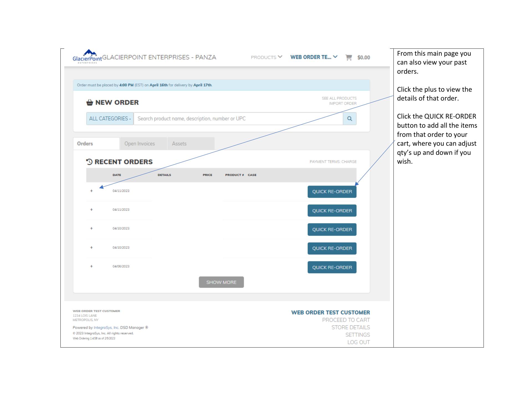Expand the 04/06/2023 order row
The height and width of the screenshot is (411, 532).
(91, 266)
